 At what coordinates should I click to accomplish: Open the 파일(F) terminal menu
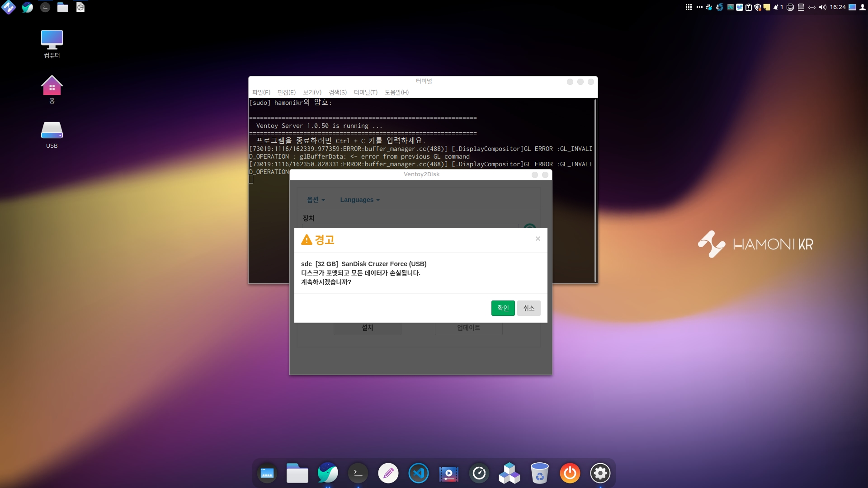261,92
